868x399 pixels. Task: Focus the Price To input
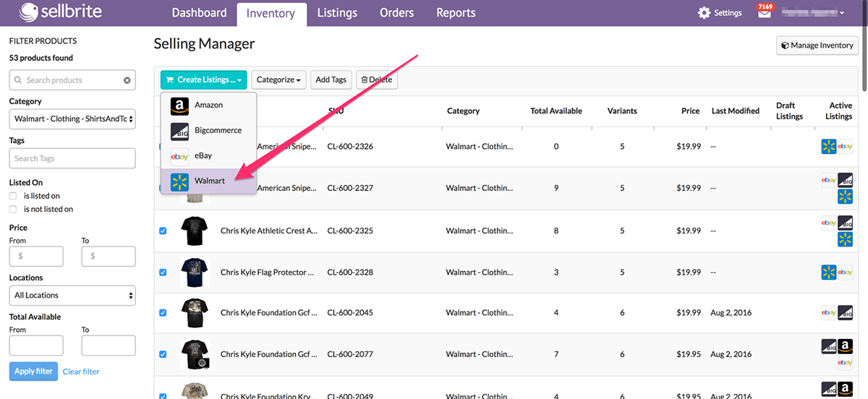[x=109, y=256]
